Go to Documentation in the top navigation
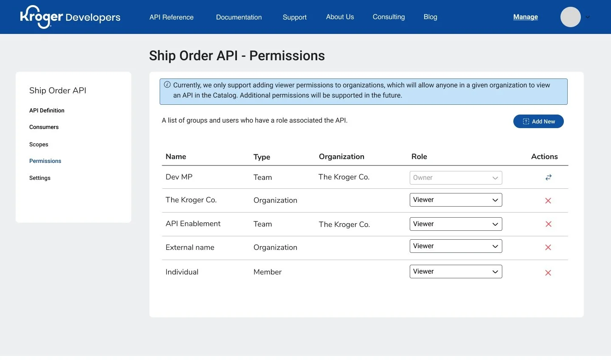 [239, 17]
